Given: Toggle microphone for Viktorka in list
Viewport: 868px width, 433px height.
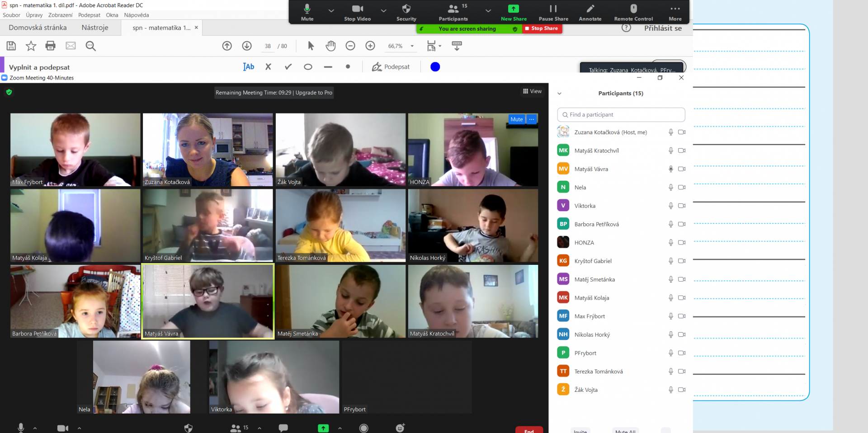Looking at the screenshot, I should tap(671, 206).
